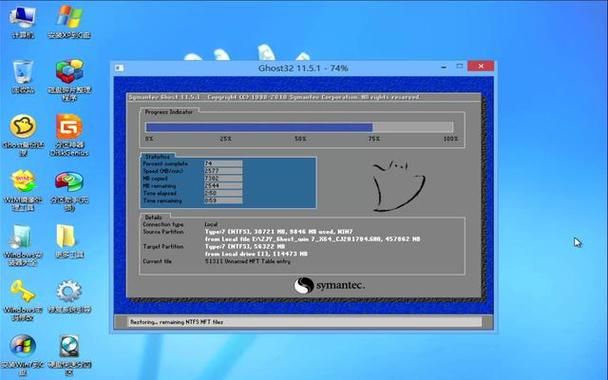Open the red-green partition assistant icon
The image size is (608, 380).
click(69, 190)
